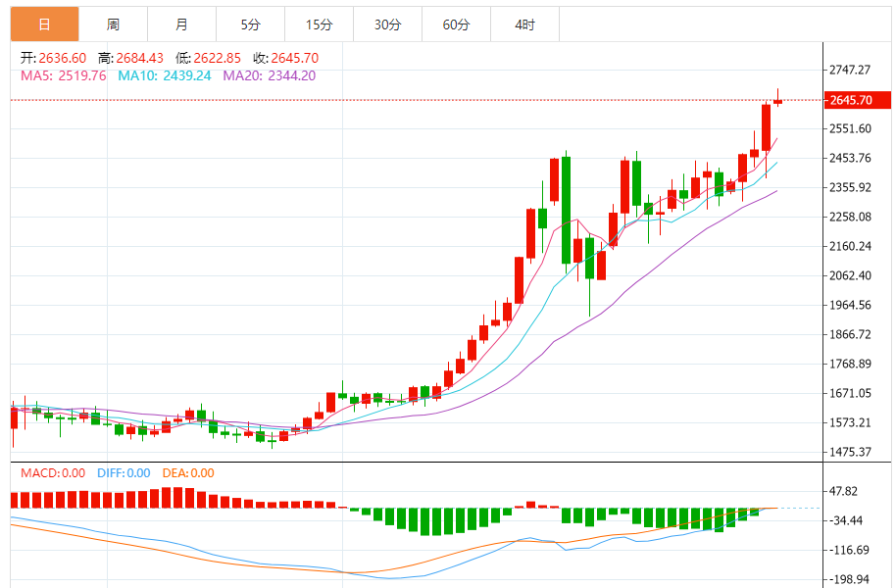This screenshot has width=896, height=588.
Task: Click the 2747.27 price axis label
Action: click(850, 71)
